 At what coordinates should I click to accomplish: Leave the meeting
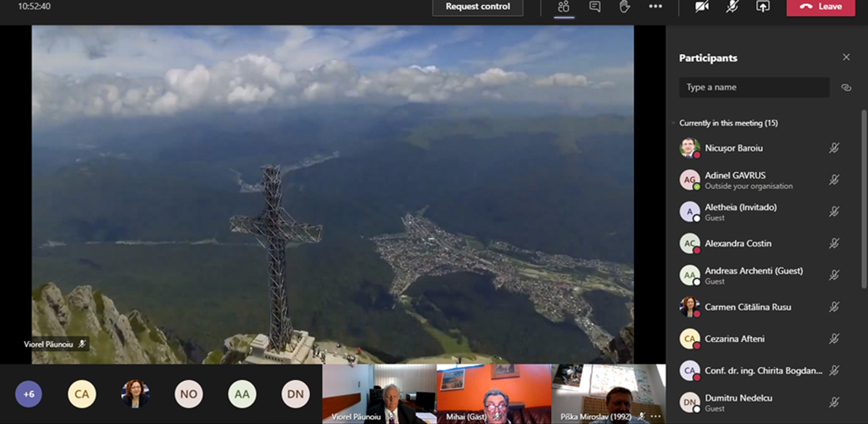[821, 7]
